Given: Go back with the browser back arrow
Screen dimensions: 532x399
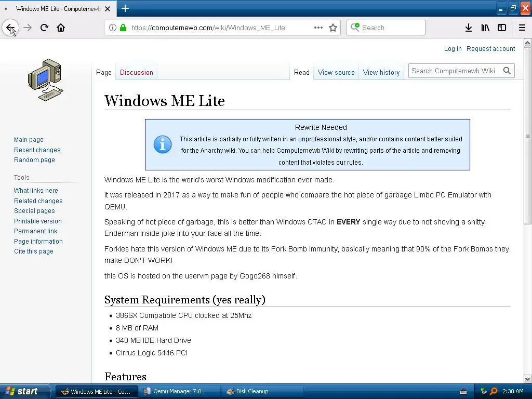Looking at the screenshot, I should tap(10, 28).
